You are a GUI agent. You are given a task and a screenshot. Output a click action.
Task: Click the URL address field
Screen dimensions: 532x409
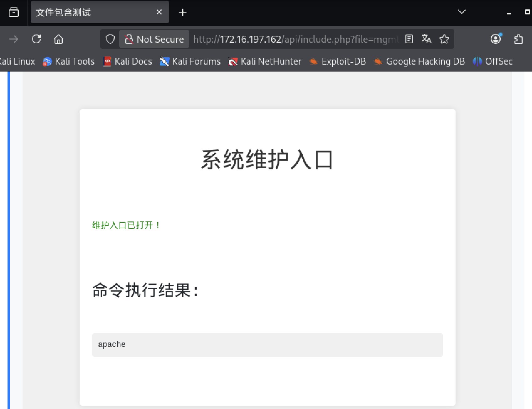(295, 39)
